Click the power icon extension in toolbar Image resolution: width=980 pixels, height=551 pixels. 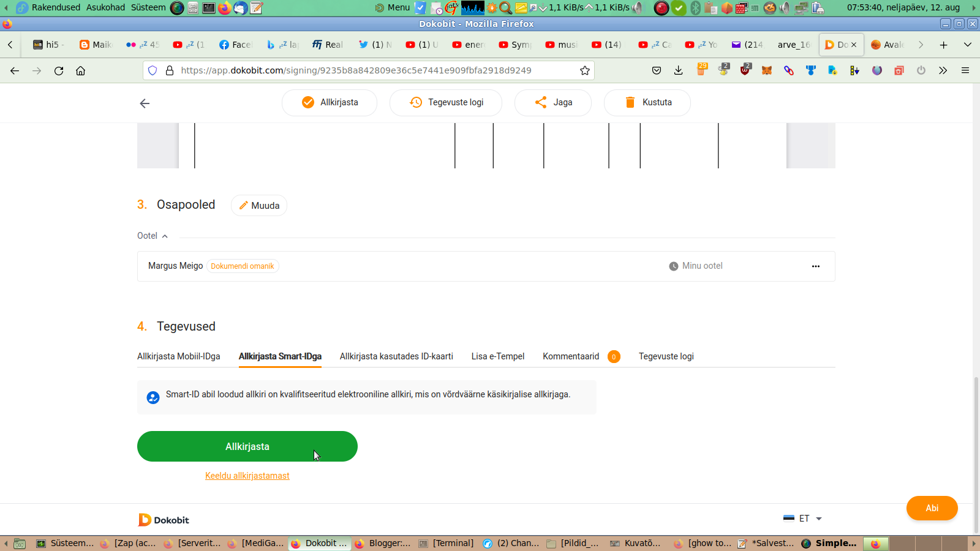pos(921,70)
